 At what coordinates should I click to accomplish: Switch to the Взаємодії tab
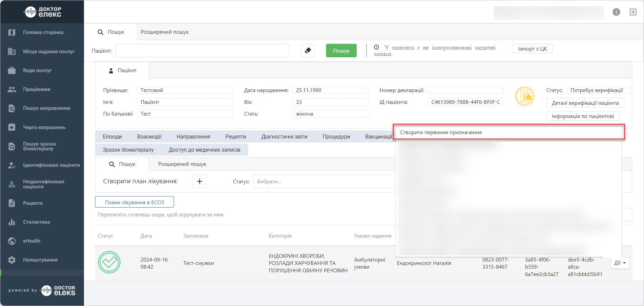[x=149, y=136]
